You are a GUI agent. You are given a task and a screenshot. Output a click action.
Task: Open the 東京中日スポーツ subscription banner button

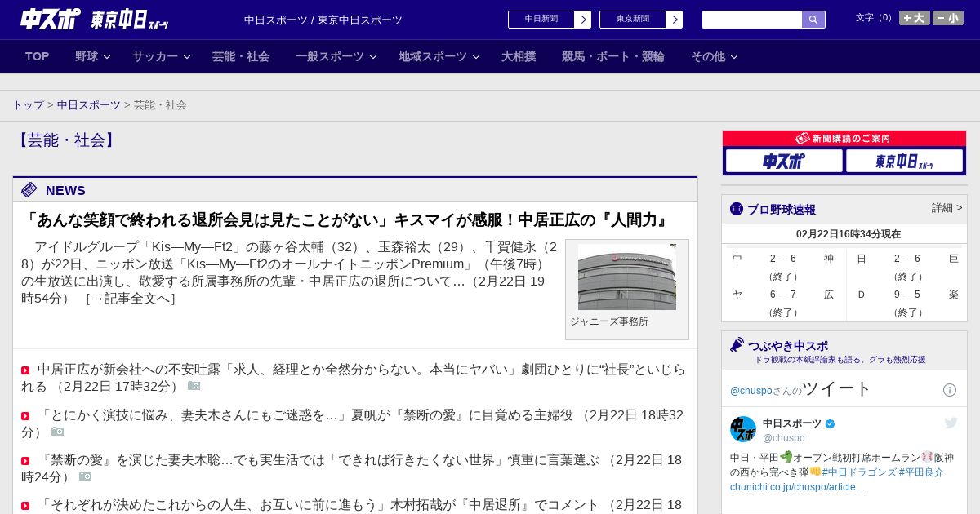coord(904,161)
